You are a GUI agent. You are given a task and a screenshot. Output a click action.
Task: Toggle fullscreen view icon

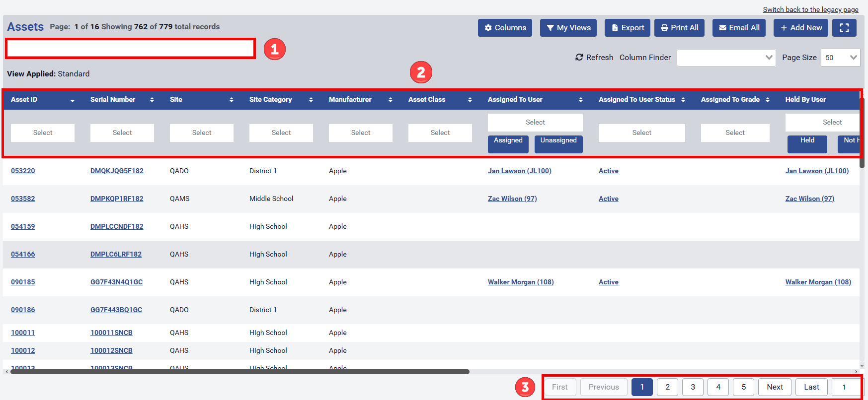tap(844, 28)
